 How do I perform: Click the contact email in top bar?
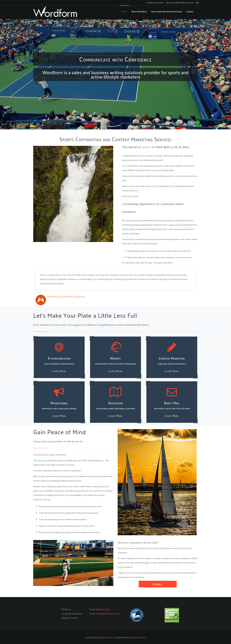click(x=180, y=3)
